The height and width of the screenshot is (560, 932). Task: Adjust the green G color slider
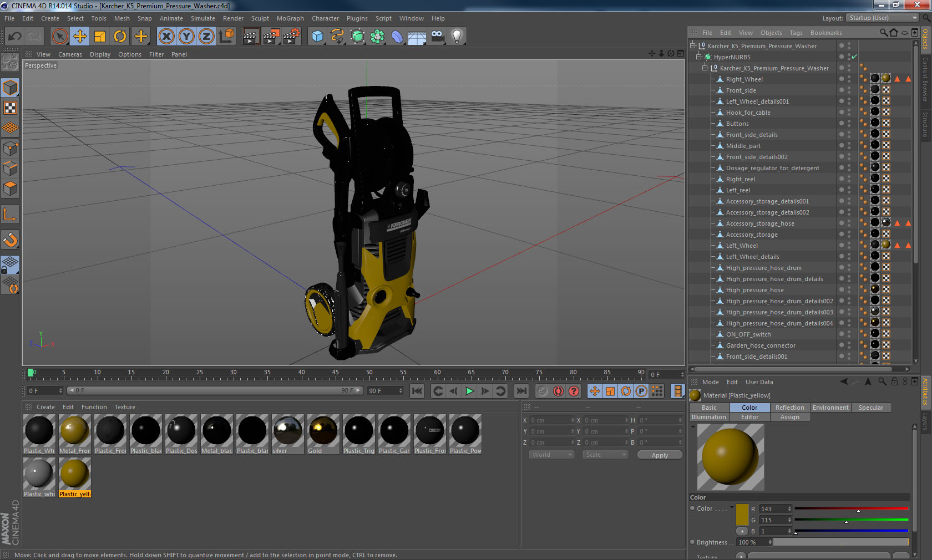coord(852,520)
